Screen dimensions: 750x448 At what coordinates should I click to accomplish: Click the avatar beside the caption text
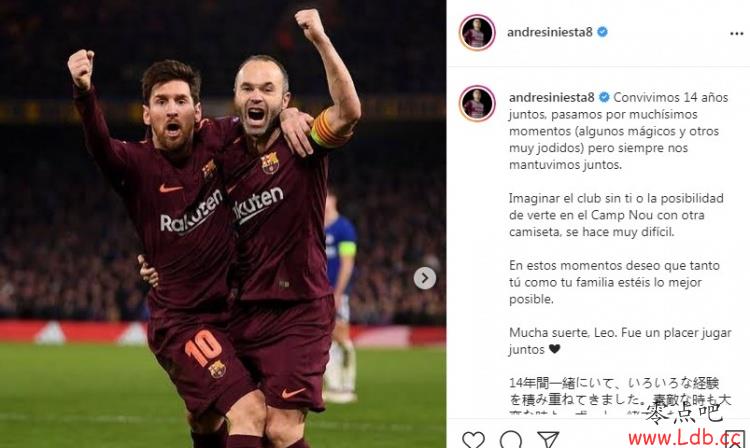[x=477, y=103]
